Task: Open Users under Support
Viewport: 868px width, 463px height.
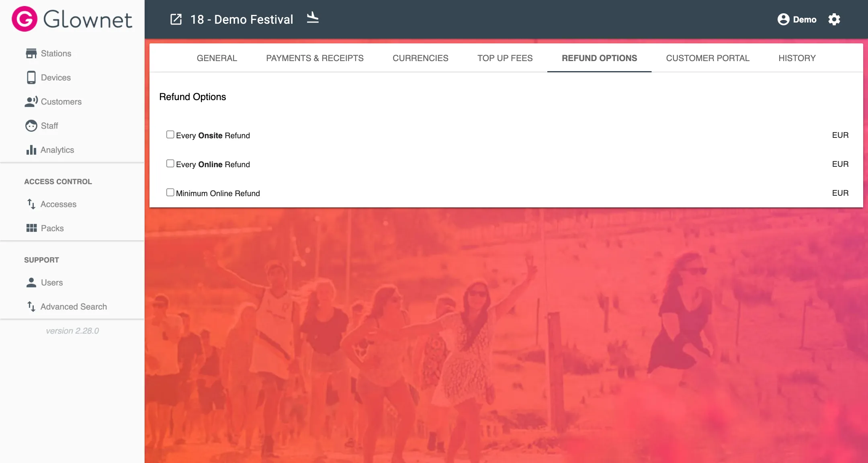Action: click(52, 283)
